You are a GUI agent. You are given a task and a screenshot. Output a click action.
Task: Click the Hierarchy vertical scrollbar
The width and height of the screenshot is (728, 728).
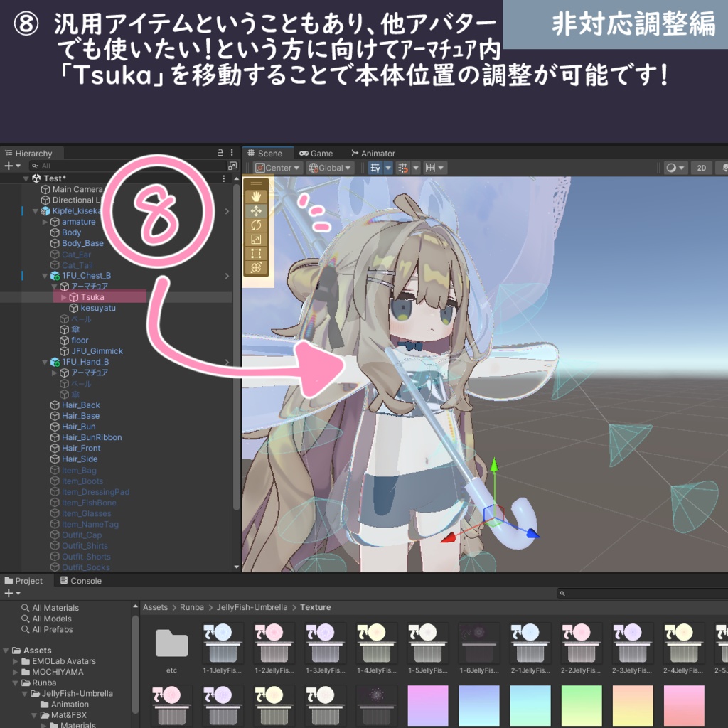[x=236, y=346]
